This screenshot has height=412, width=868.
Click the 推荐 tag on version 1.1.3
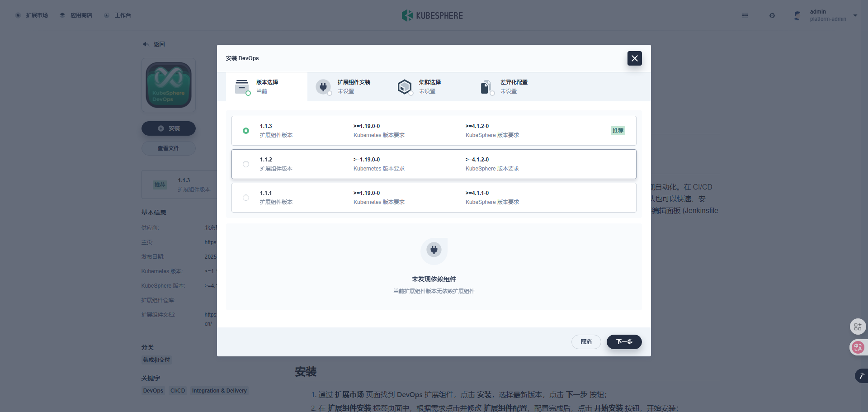(618, 131)
